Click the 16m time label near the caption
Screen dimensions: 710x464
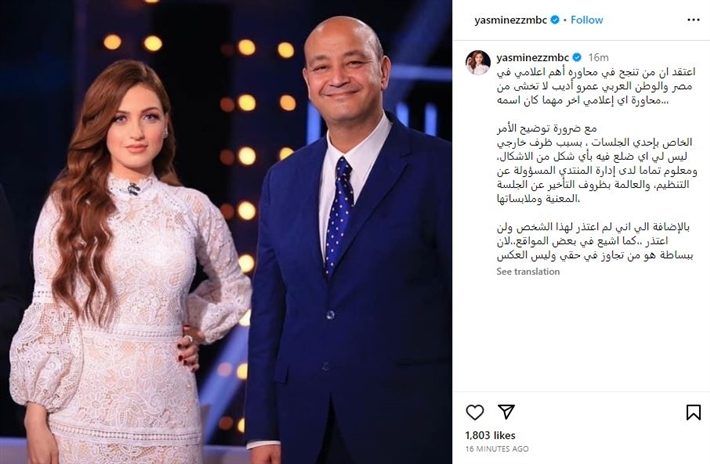point(598,57)
